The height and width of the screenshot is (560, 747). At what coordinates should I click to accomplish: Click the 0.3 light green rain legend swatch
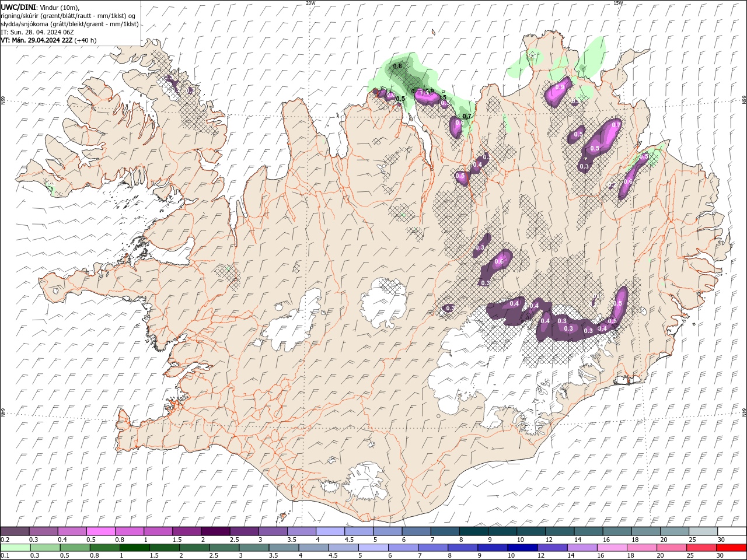point(45,547)
